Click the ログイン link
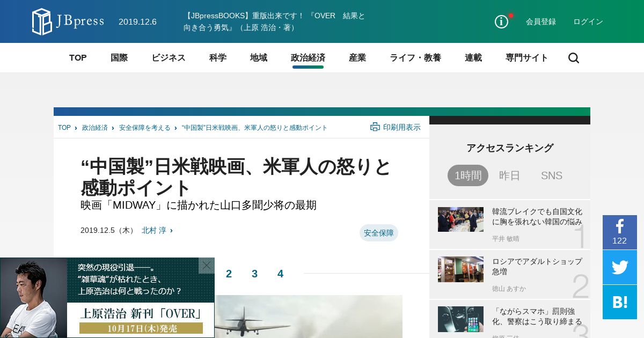The image size is (644, 338). pyautogui.click(x=588, y=21)
